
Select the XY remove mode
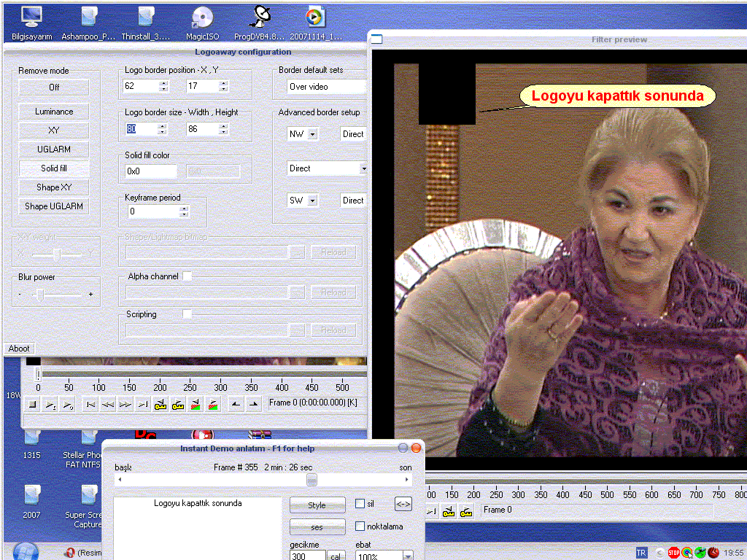pyautogui.click(x=54, y=131)
